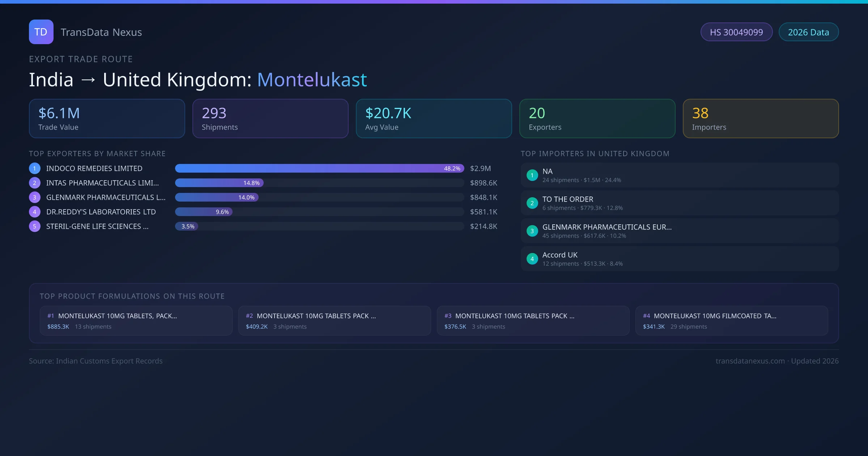Viewport: 868px width, 456px height.
Task: Open the 293 Shipments card
Action: pos(270,118)
